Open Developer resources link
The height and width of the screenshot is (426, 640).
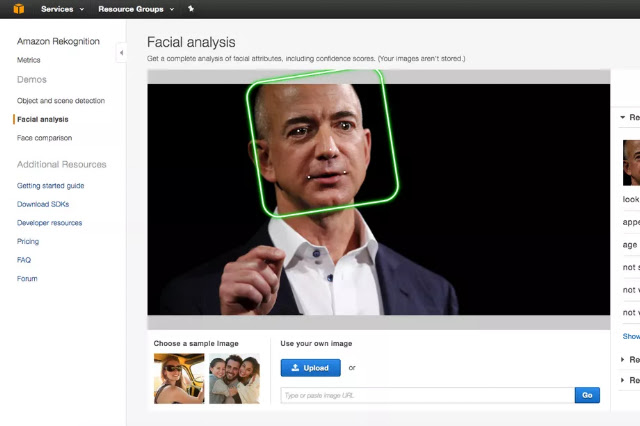pyautogui.click(x=49, y=223)
